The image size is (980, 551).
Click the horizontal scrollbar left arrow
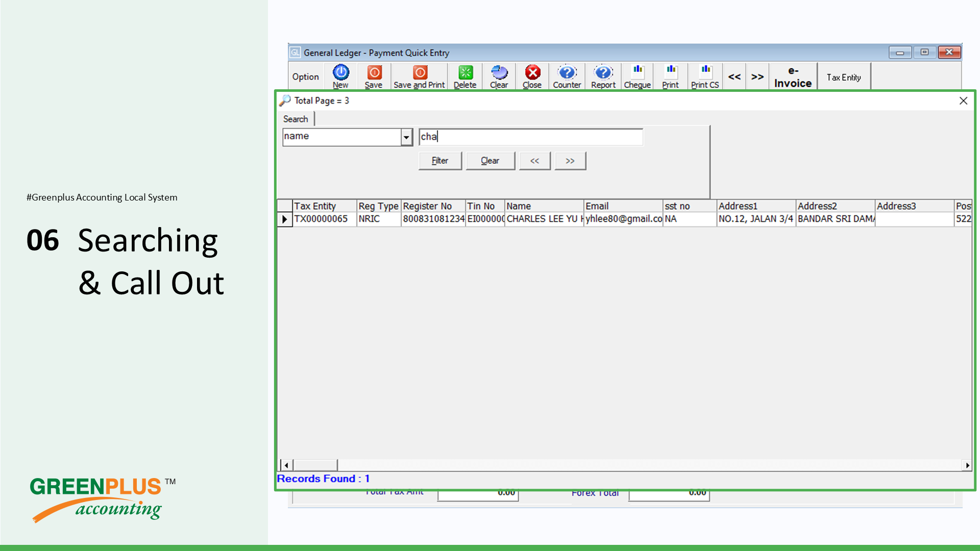[x=286, y=465]
